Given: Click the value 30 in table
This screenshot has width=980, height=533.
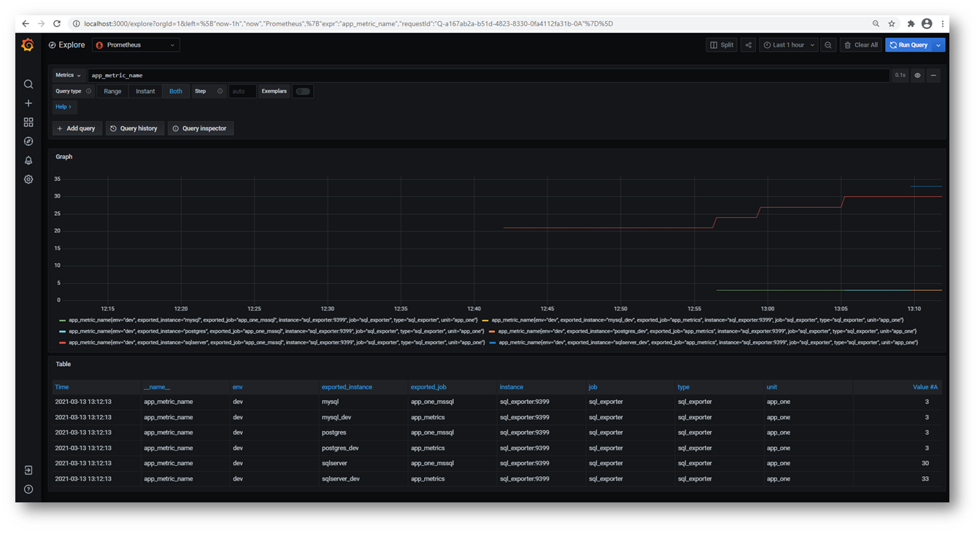Looking at the screenshot, I should 925,464.
